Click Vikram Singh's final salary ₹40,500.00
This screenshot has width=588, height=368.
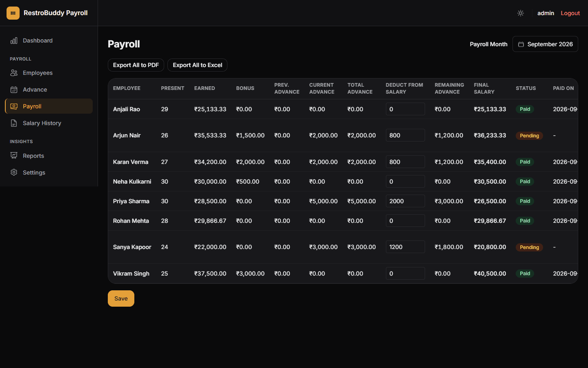[x=490, y=274]
